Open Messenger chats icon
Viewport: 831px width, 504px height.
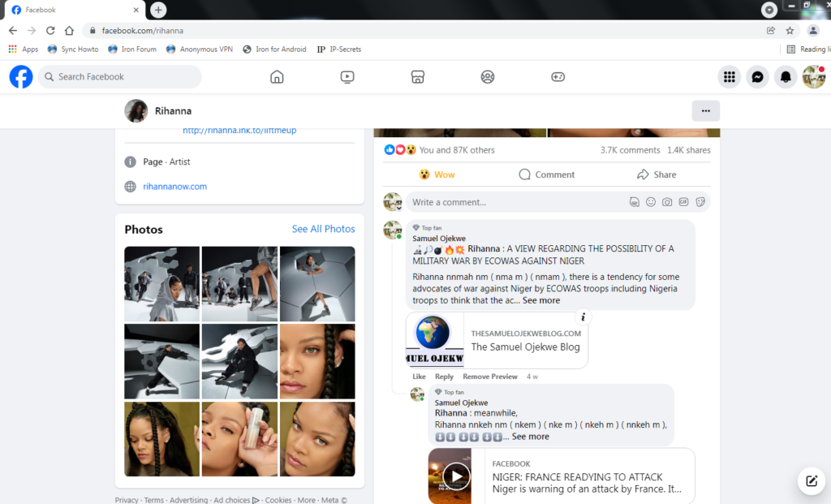point(757,77)
